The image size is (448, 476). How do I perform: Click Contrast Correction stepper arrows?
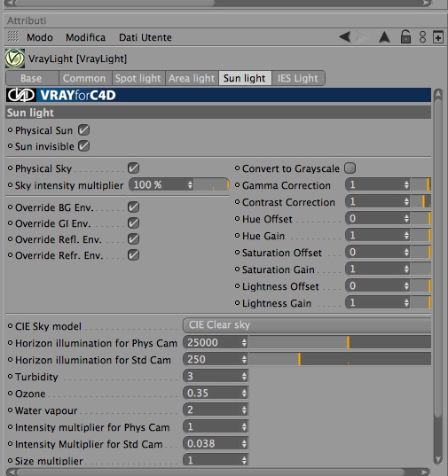406,202
